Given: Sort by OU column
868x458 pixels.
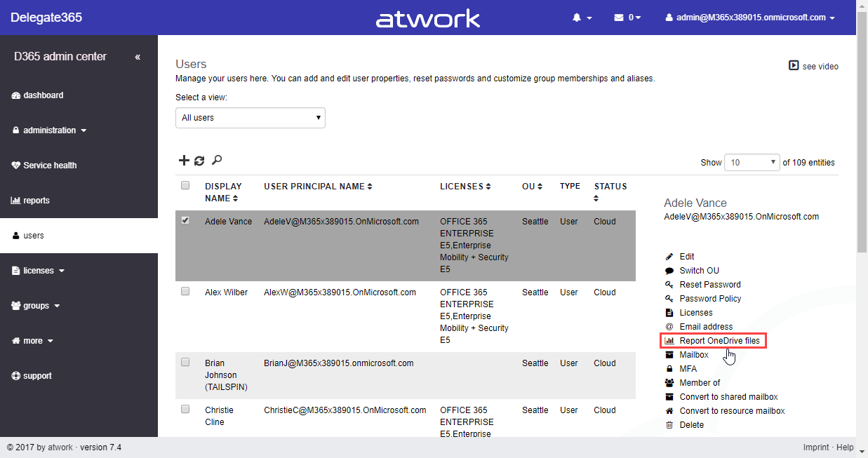Looking at the screenshot, I should point(533,187).
